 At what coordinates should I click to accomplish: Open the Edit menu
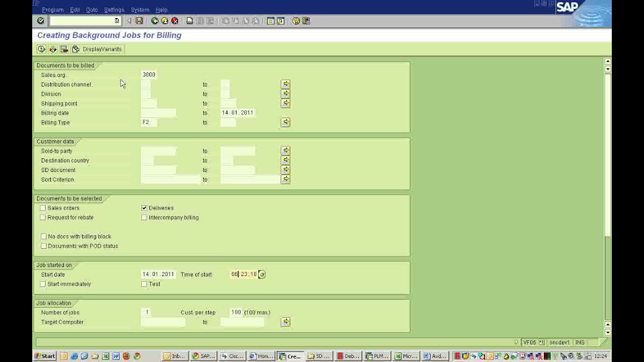click(75, 10)
